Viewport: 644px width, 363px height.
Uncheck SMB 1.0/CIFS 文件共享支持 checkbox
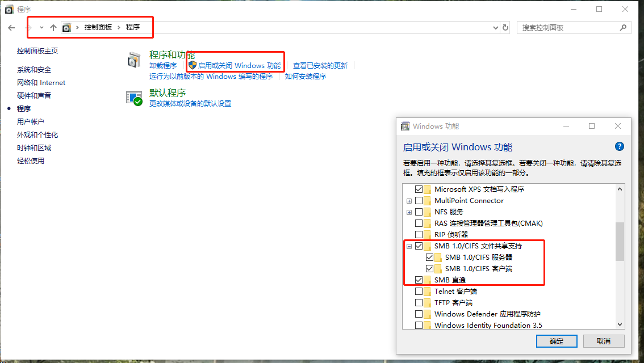[x=419, y=246]
